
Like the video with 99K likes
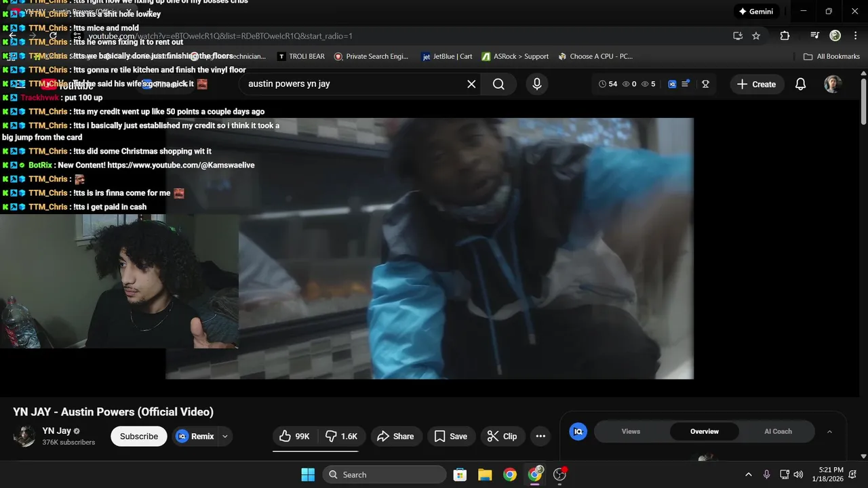tap(295, 436)
